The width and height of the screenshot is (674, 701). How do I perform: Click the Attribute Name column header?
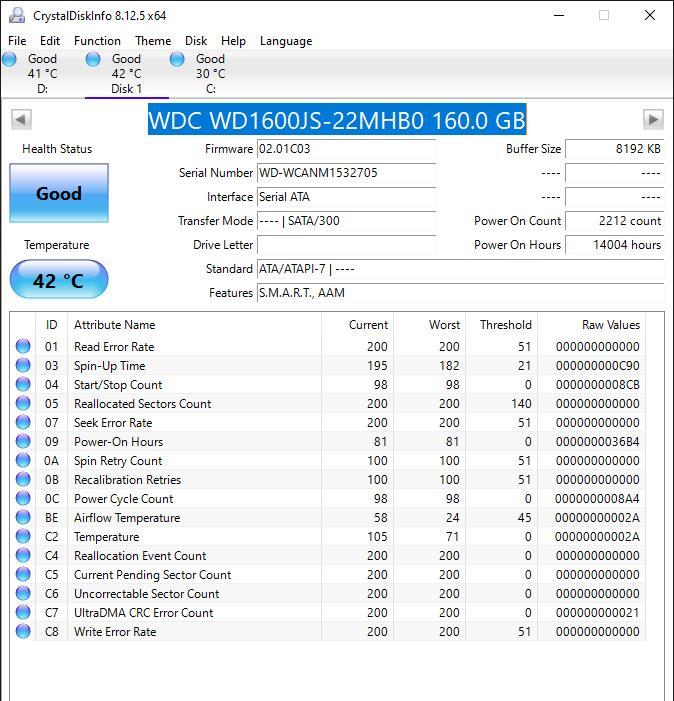194,325
